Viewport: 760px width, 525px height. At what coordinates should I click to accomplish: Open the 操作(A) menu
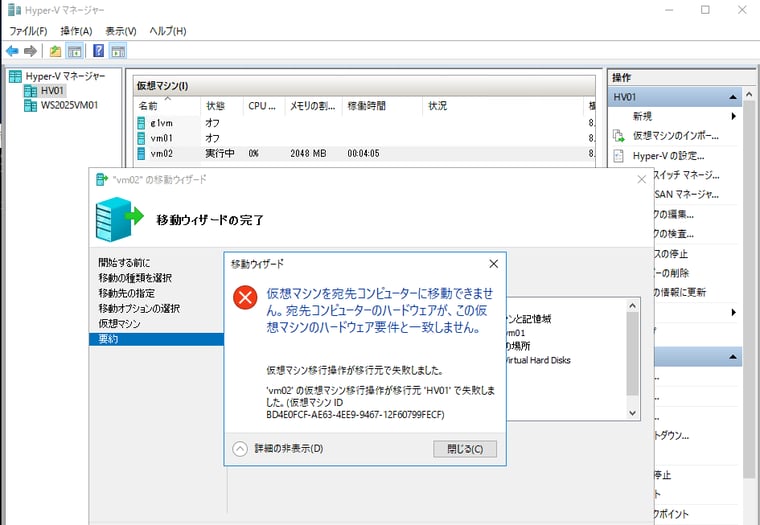pos(76,31)
